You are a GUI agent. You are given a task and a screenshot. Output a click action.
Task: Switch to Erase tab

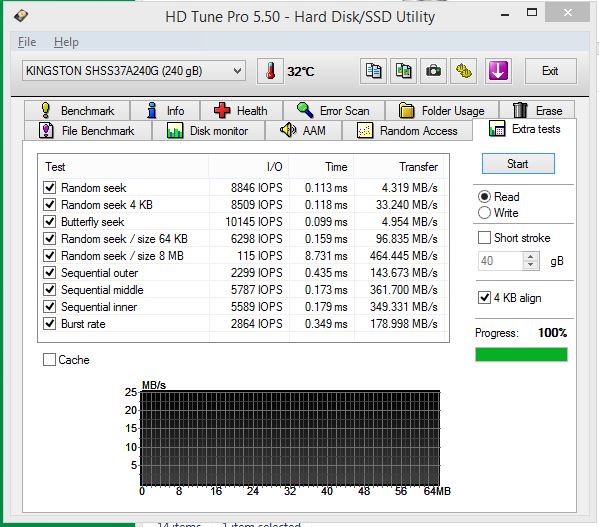click(537, 111)
